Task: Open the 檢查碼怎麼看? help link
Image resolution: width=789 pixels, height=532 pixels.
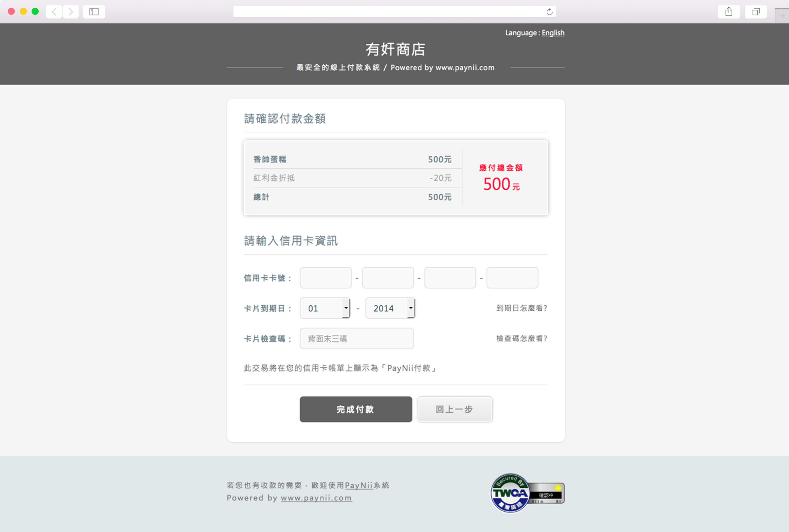Action: (x=521, y=339)
